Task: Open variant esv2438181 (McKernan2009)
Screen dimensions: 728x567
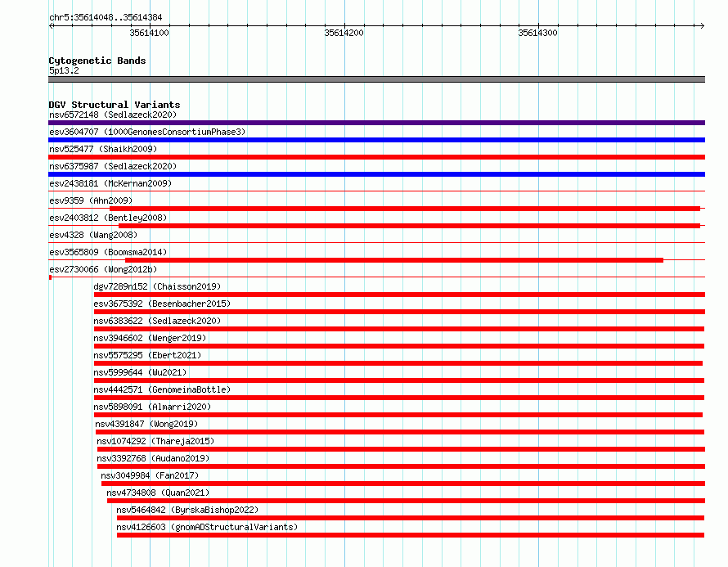Action: (110, 183)
